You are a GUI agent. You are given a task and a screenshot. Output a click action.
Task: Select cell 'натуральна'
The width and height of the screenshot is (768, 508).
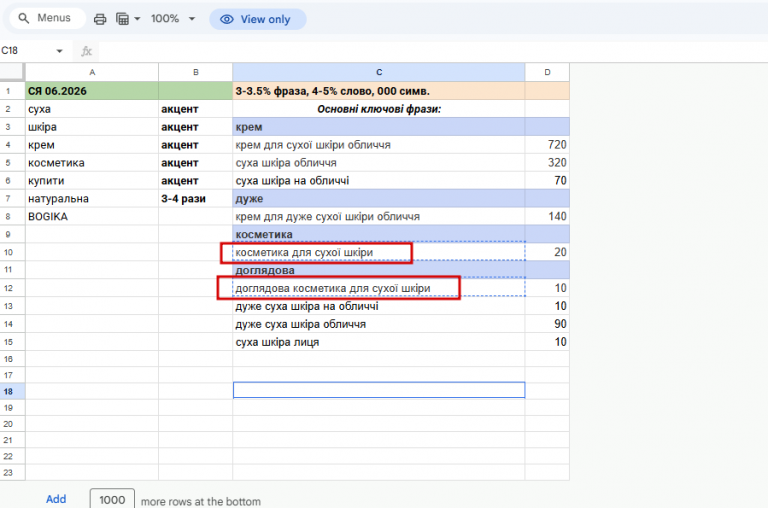click(92, 198)
